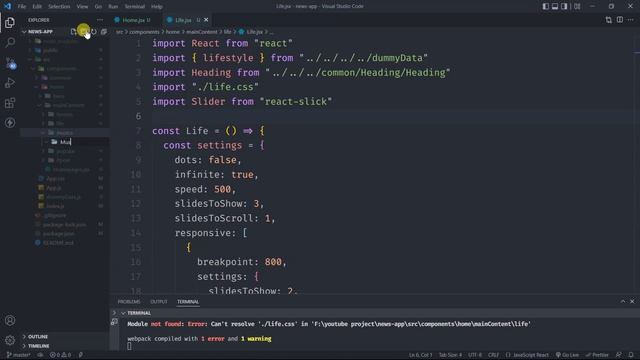Click the feedback icon in status bar
Screen dimensions: 640x360
(619, 355)
